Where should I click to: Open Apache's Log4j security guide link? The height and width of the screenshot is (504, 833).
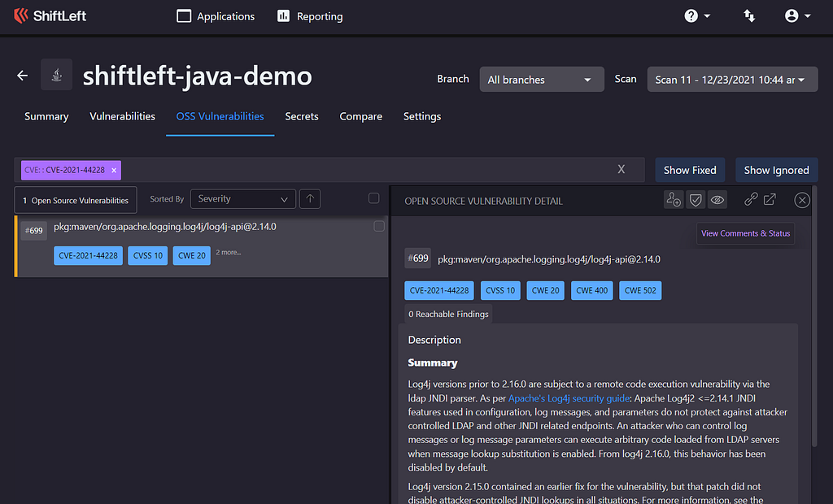click(x=569, y=398)
